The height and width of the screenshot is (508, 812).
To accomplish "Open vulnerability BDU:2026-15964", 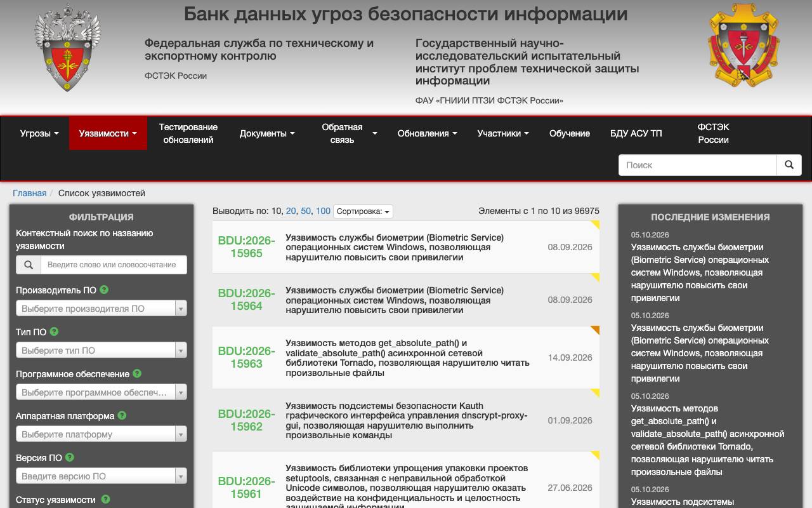I will click(x=246, y=300).
